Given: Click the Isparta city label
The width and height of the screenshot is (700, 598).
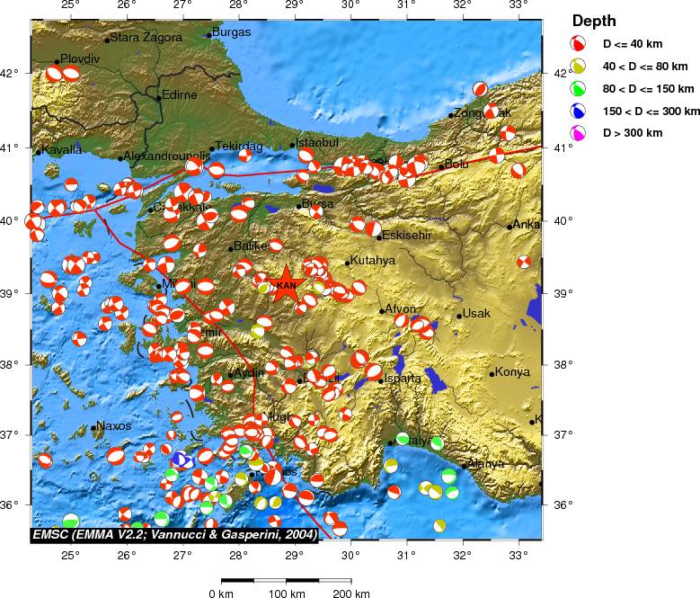Looking at the screenshot, I should pyautogui.click(x=403, y=379).
